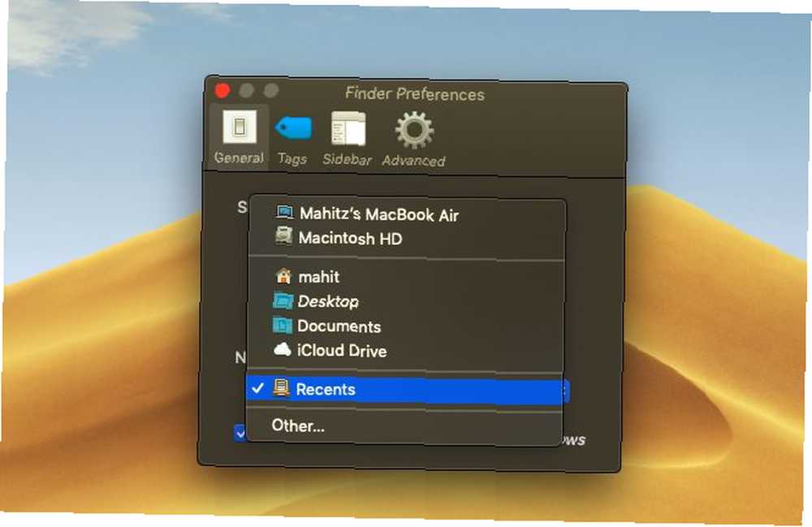Open the General preferences tab
This screenshot has width=812, height=527.
tap(240, 136)
